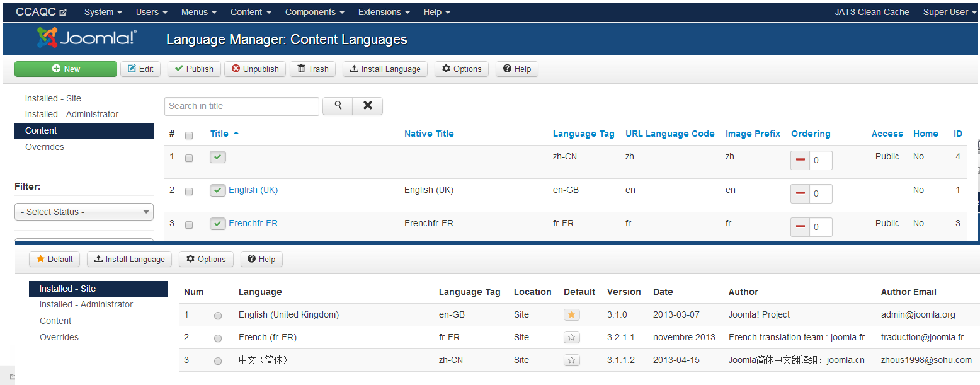
Task: Select the radio button for French (fr-FR)
Action: coord(218,338)
